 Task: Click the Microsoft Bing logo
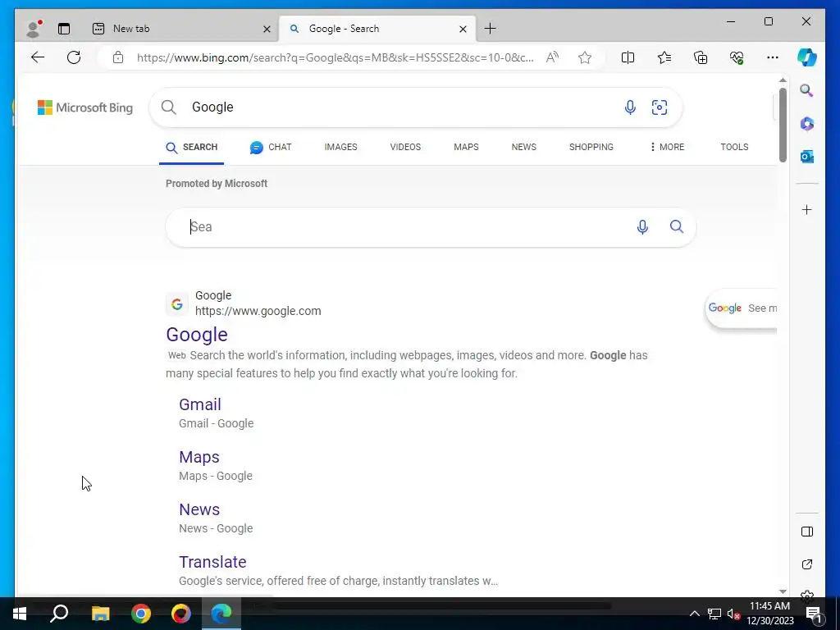(x=85, y=107)
